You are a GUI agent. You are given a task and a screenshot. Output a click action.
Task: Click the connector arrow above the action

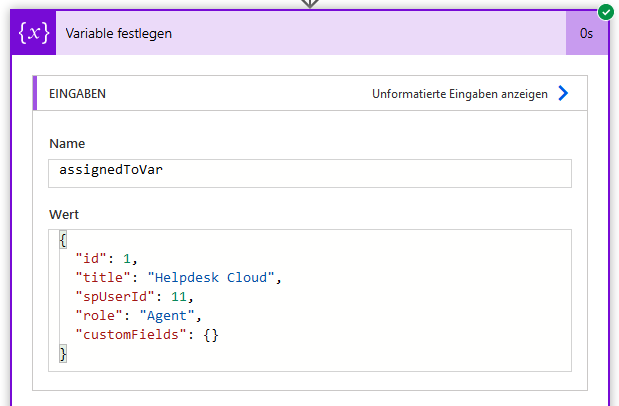(310, 4)
